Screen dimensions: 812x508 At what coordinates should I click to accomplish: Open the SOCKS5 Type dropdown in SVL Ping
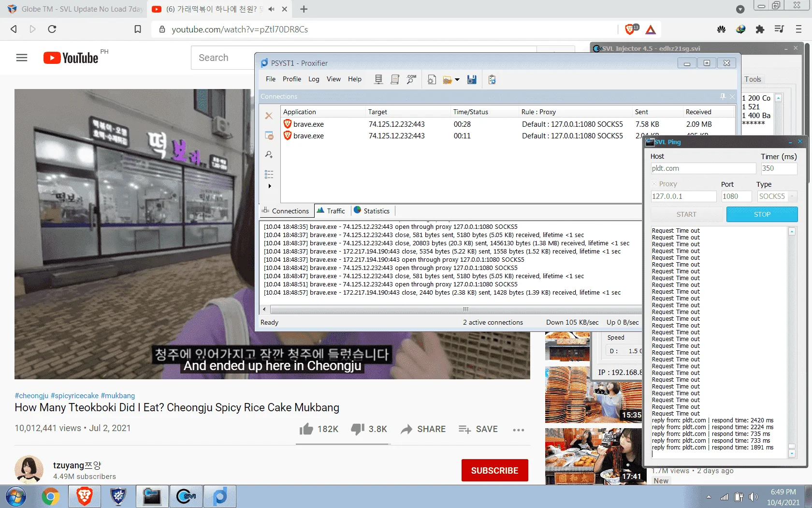pyautogui.click(x=777, y=196)
